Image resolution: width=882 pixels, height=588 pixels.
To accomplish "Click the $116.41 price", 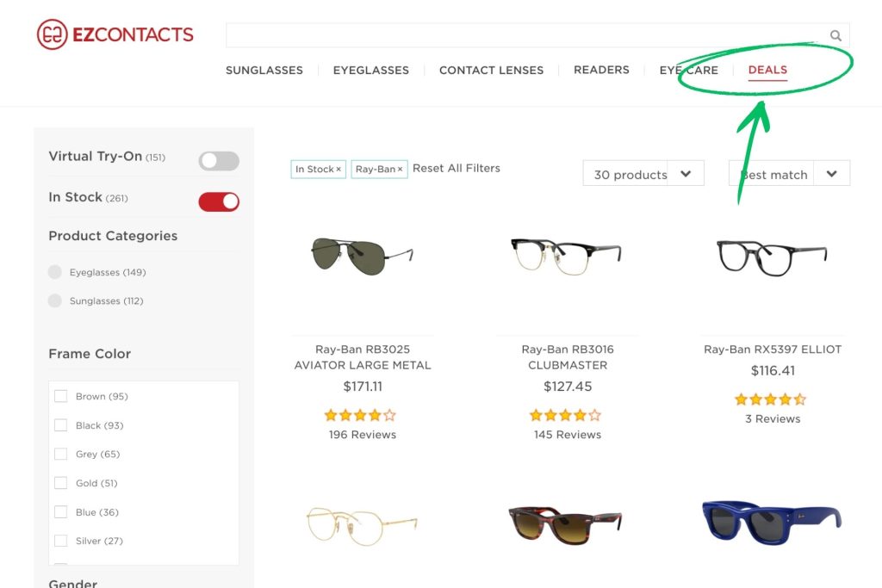I will click(x=773, y=370).
